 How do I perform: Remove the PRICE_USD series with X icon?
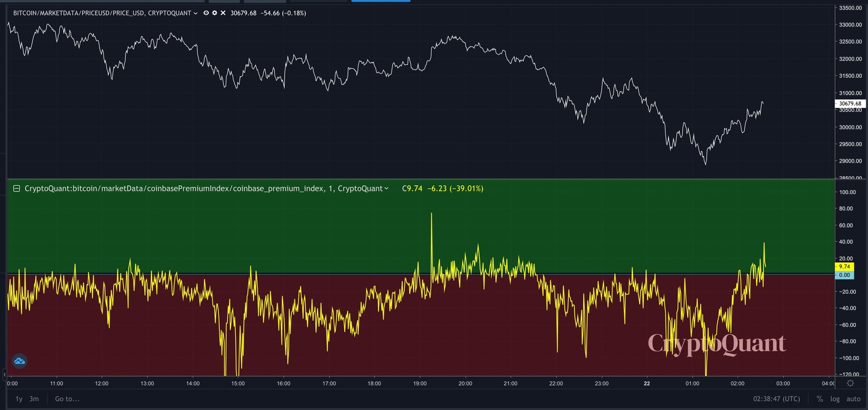223,12
